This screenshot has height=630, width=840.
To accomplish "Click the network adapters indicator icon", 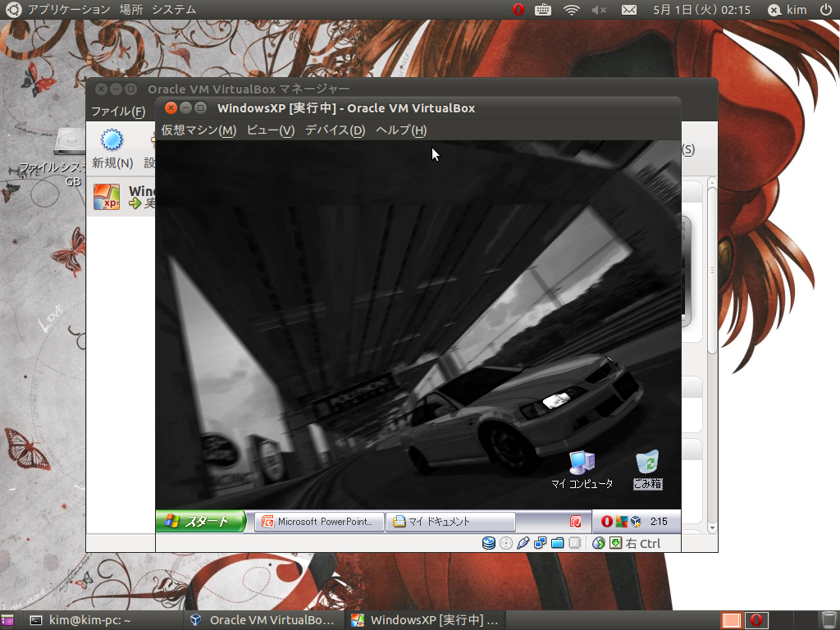I will [540, 543].
